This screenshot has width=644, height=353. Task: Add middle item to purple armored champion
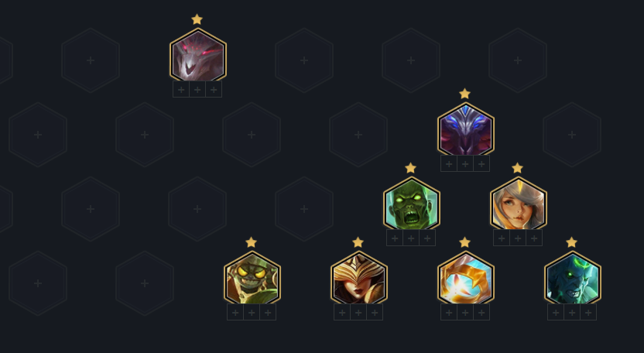point(465,163)
